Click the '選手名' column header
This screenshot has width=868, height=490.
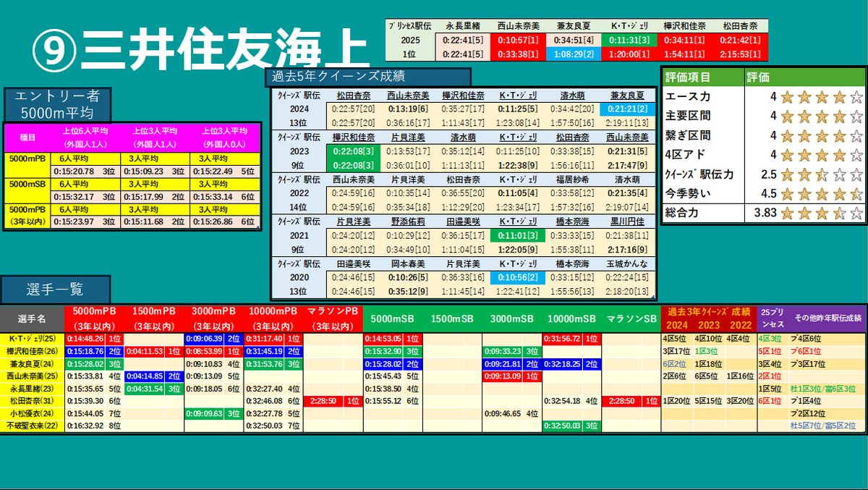click(31, 318)
